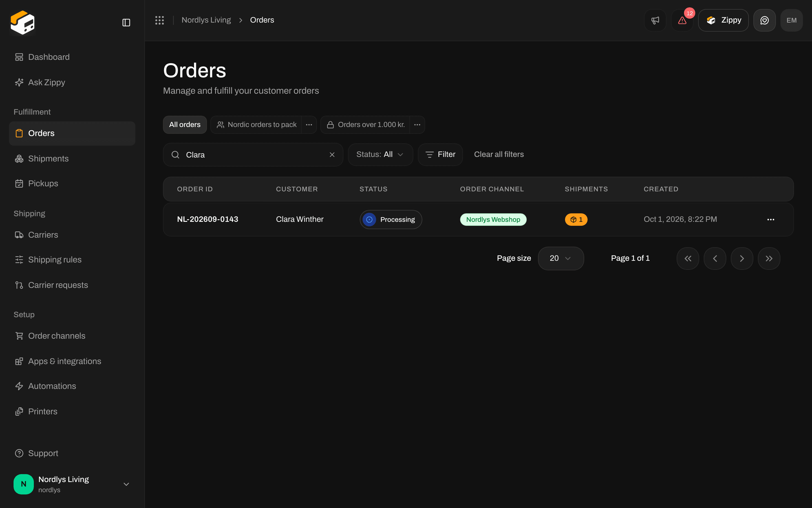This screenshot has height=508, width=812.
Task: Open Dashboard in the sidebar
Action: 72,57
